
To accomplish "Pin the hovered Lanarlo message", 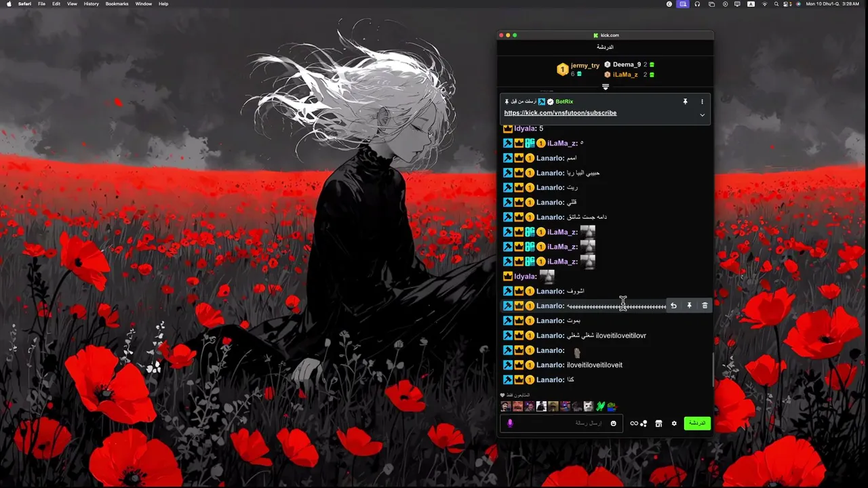I will pos(689,306).
